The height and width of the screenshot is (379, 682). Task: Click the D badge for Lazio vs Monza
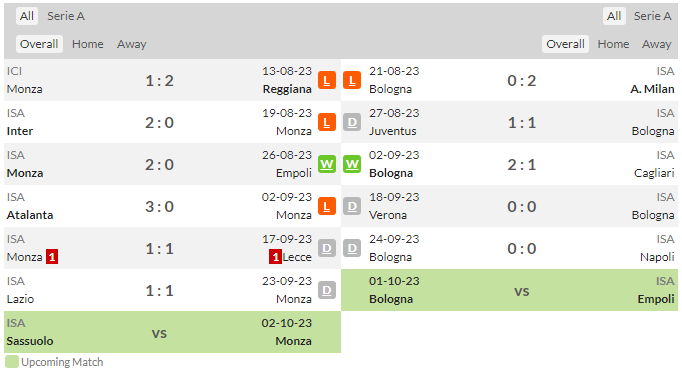coord(327,291)
